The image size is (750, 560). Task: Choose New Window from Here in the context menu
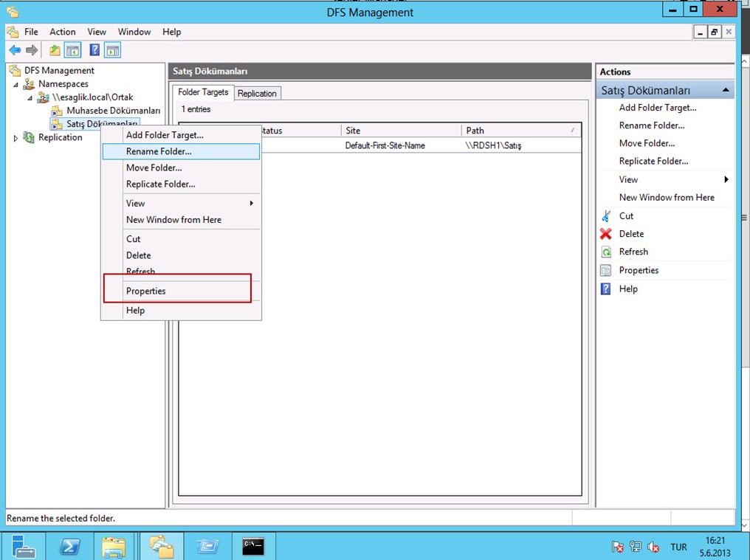point(182,220)
